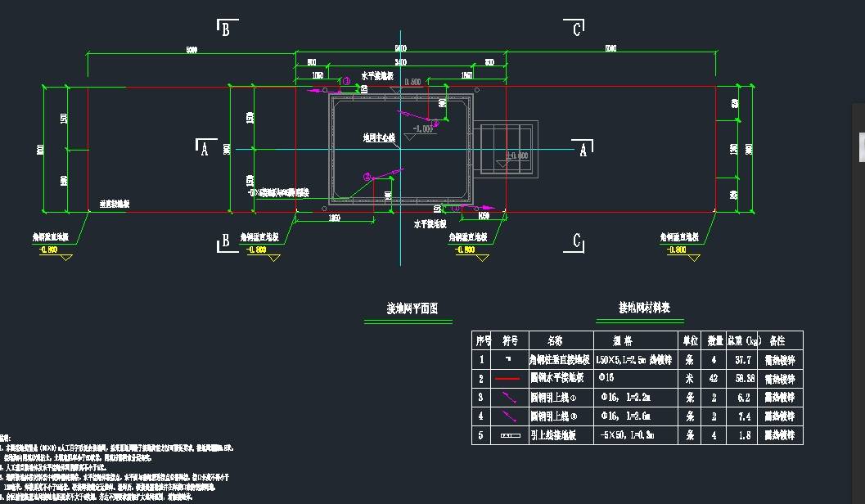Select the 规格 column header in material table
Screen dimensions: 865x504
(x=623, y=340)
